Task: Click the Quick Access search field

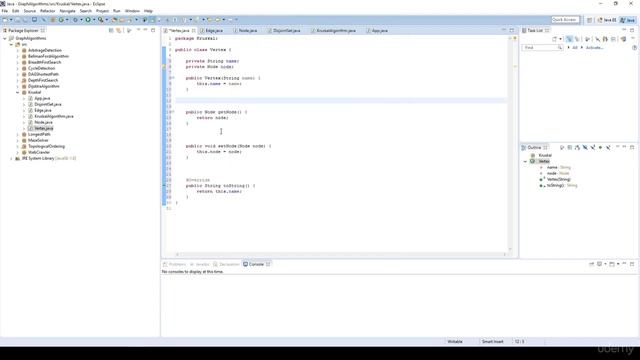Action: tap(565, 20)
